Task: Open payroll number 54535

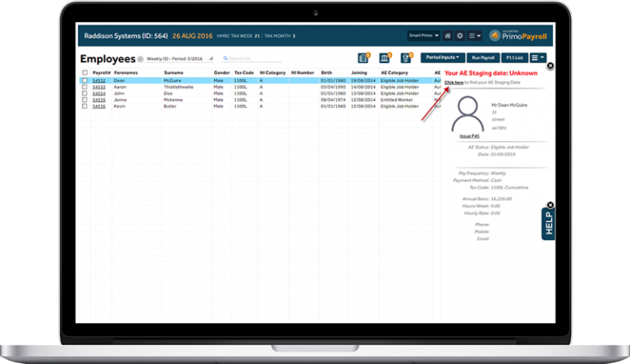Action: point(98,100)
